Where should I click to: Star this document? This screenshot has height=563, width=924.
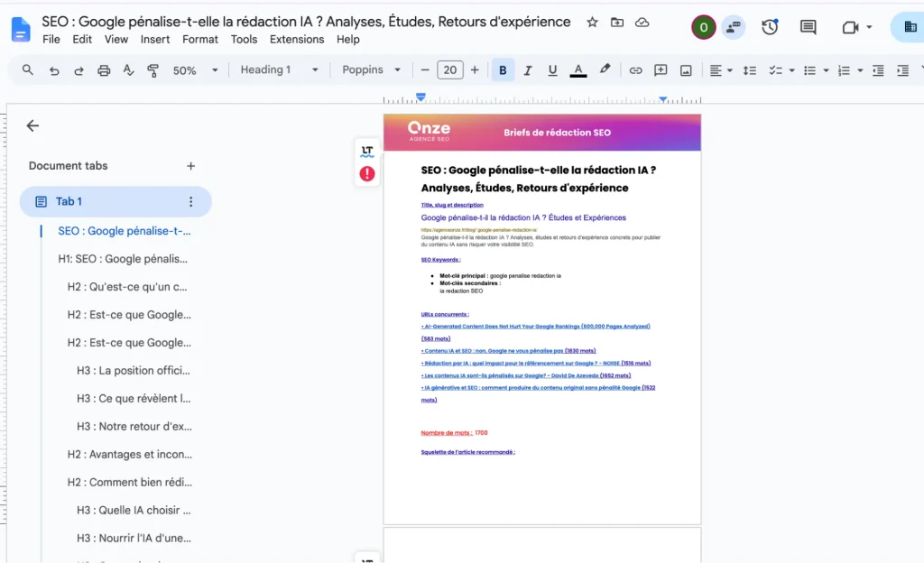click(592, 23)
